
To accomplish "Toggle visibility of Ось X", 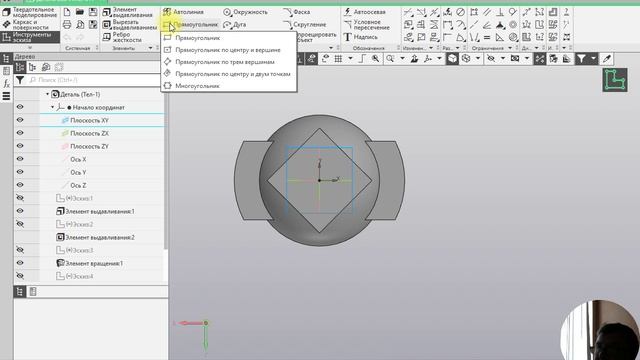I will coord(20,159).
